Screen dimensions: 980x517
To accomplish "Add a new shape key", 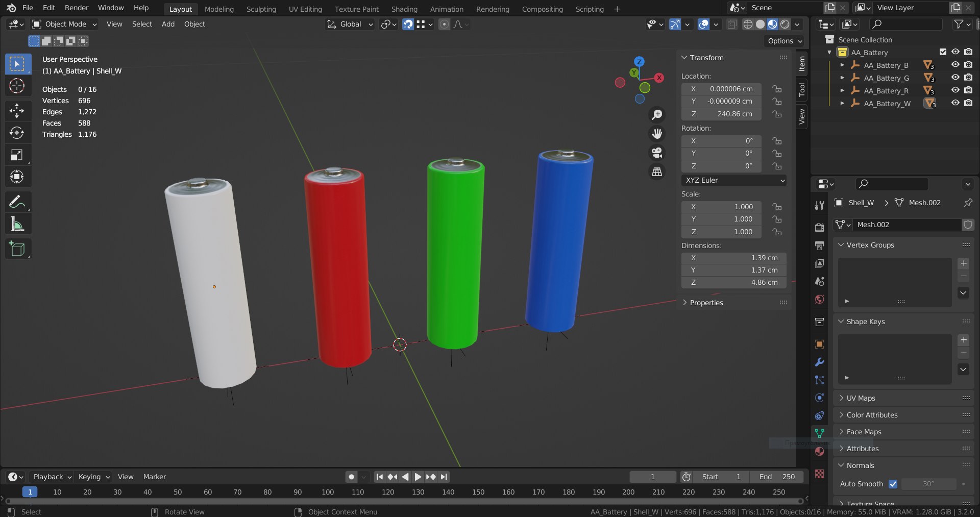I will [963, 340].
